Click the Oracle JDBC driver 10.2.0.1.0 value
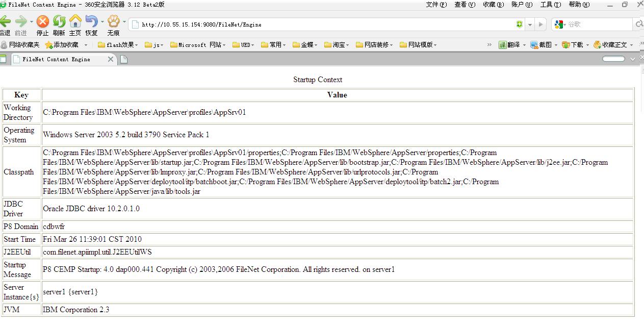The image size is (644, 328). 91,209
